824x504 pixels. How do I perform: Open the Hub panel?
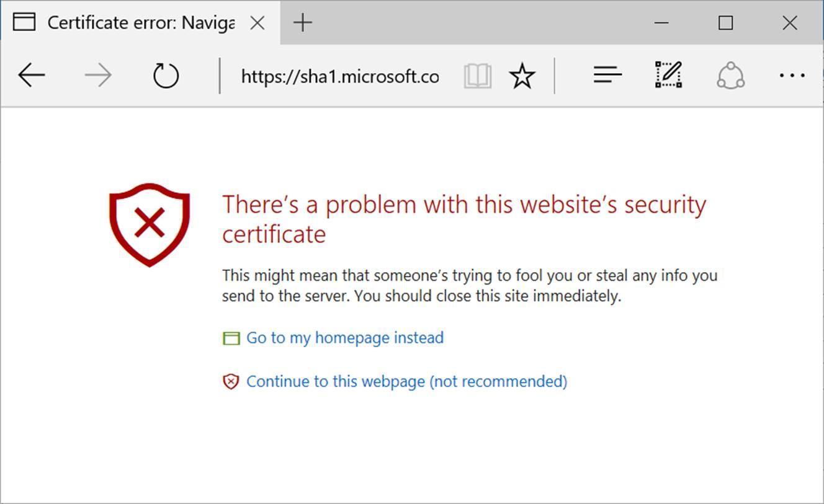pos(607,76)
